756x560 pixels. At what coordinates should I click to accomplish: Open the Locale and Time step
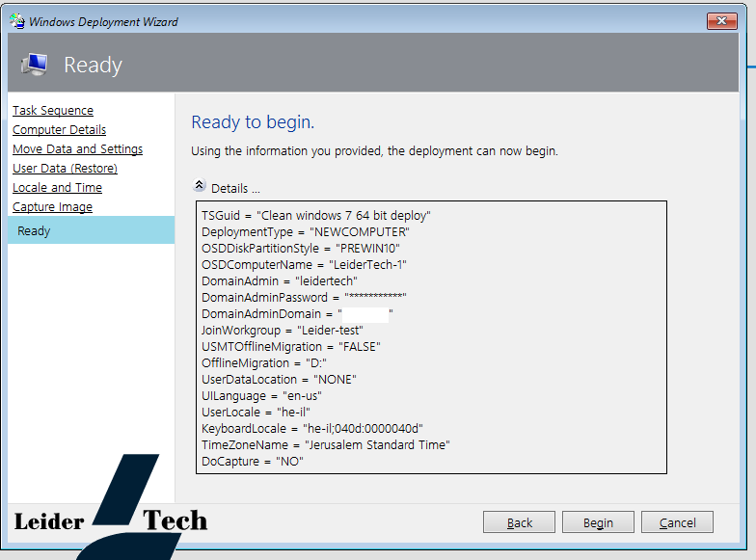pos(58,187)
